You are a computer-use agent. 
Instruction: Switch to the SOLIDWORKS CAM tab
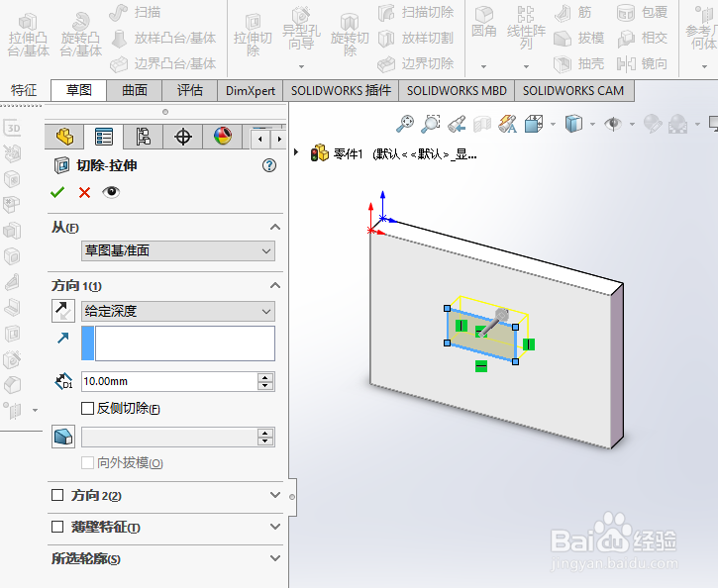(x=573, y=90)
